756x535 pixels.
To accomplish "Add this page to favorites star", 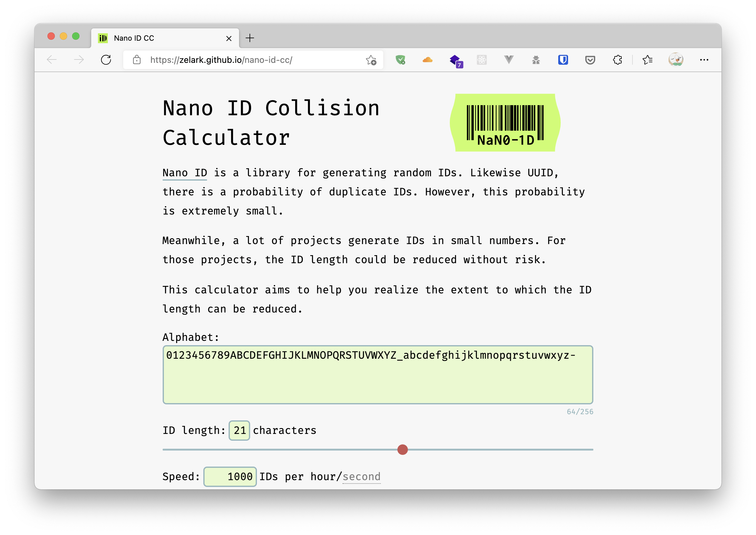I will 371,60.
